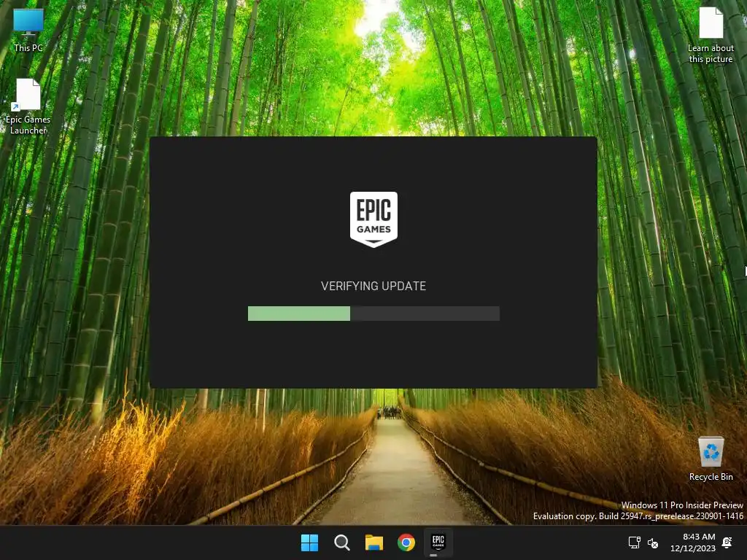Click the Verifying Update progress bar
Image resolution: width=747 pixels, height=560 pixels.
click(373, 314)
